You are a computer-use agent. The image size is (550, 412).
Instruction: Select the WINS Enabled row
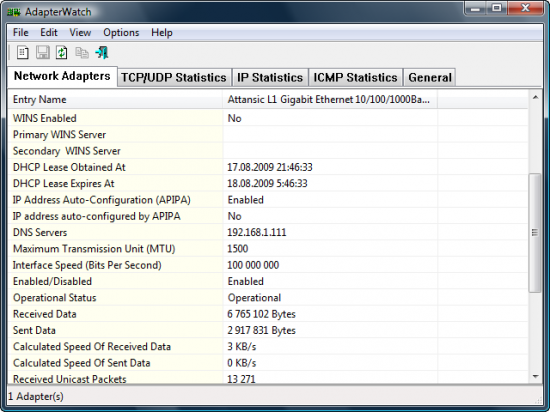pos(268,118)
